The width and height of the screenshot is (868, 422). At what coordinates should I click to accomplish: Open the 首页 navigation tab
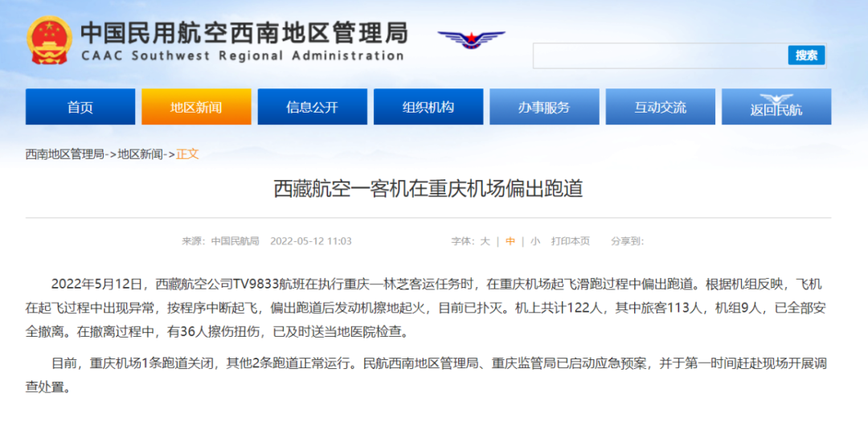(80, 107)
